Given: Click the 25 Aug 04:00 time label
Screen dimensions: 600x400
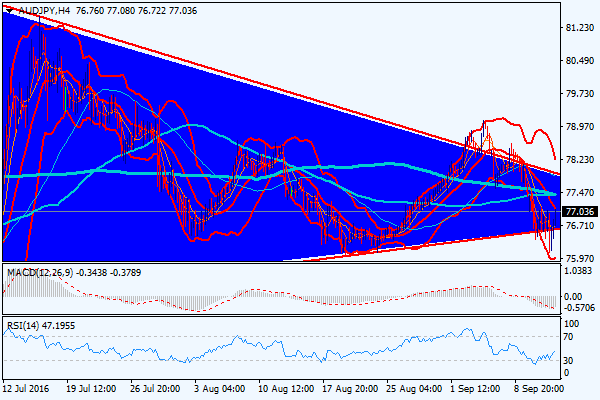Looking at the screenshot, I should pos(412,389).
